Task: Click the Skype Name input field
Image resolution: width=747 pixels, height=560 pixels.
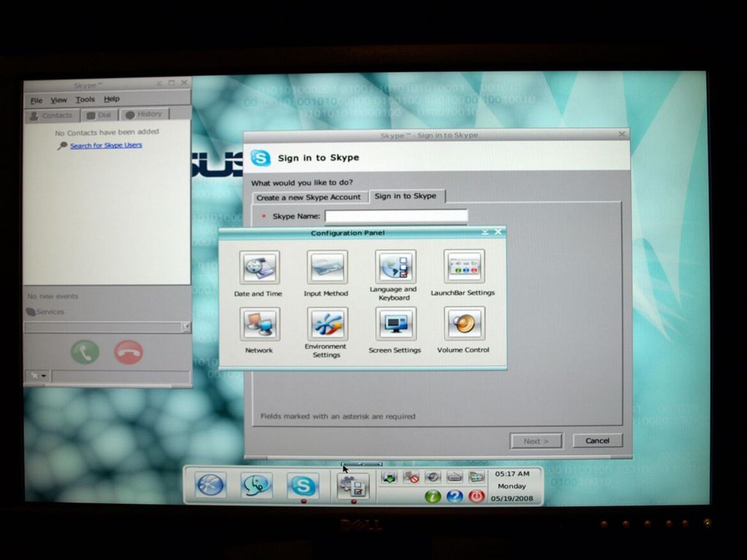Action: point(396,216)
